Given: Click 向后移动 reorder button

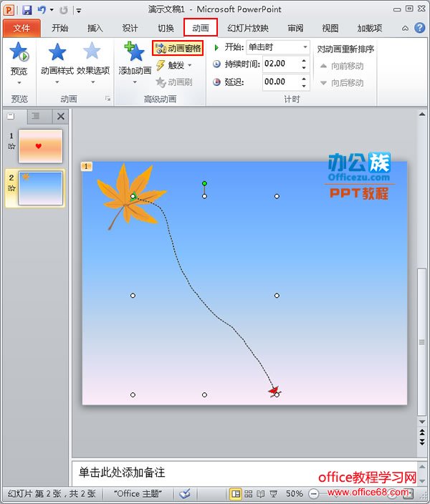Looking at the screenshot, I should pos(342,83).
